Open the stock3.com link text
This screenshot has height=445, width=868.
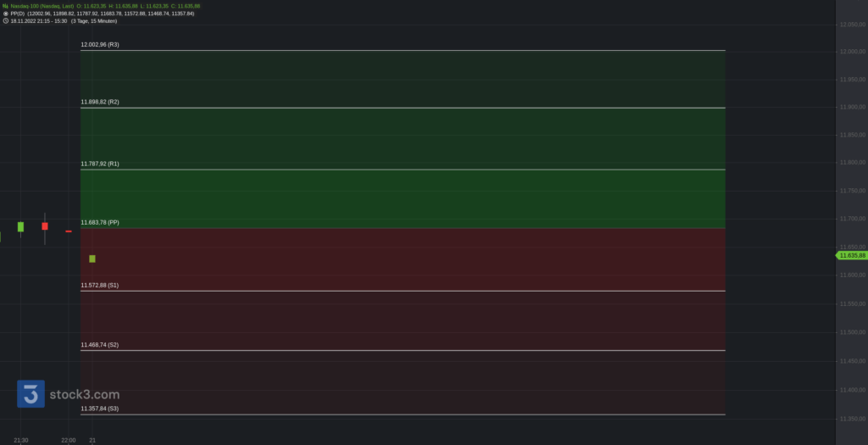[x=83, y=394]
